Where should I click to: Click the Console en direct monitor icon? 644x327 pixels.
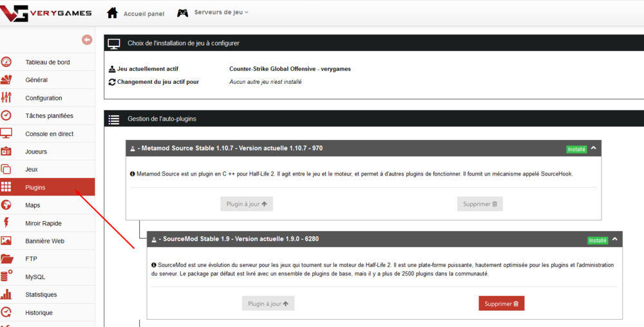pyautogui.click(x=6, y=134)
